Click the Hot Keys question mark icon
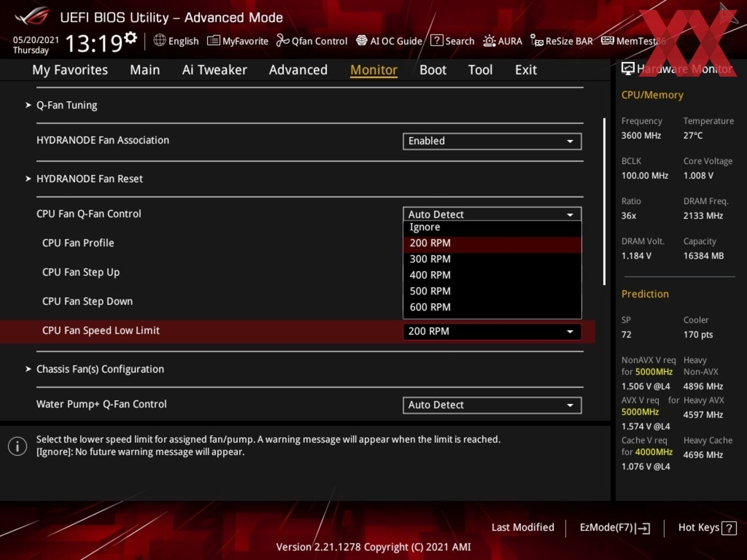Image resolution: width=747 pixels, height=560 pixels. point(729,528)
